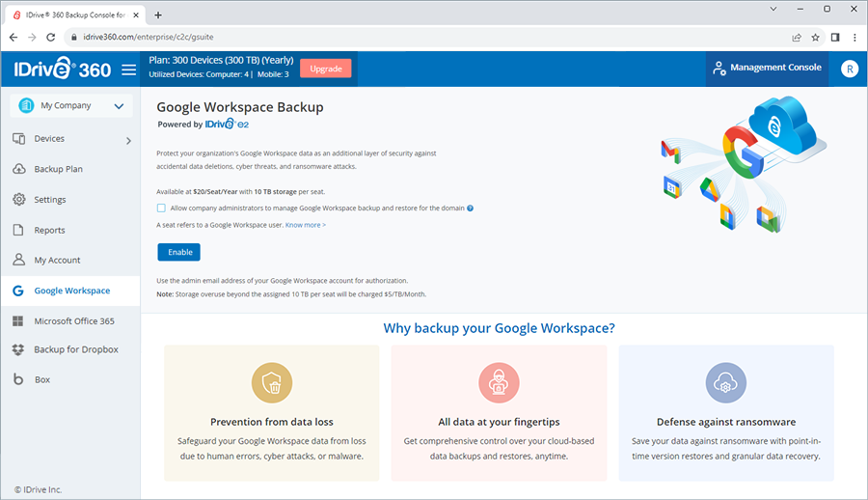Click the IDrive e2 logo link
This screenshot has height=500, width=868.
click(x=227, y=125)
